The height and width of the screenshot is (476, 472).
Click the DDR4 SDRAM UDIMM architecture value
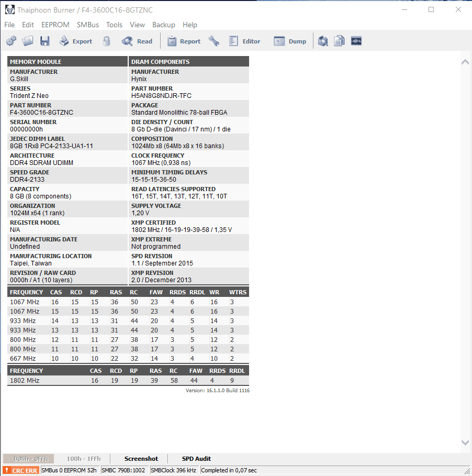pos(41,163)
